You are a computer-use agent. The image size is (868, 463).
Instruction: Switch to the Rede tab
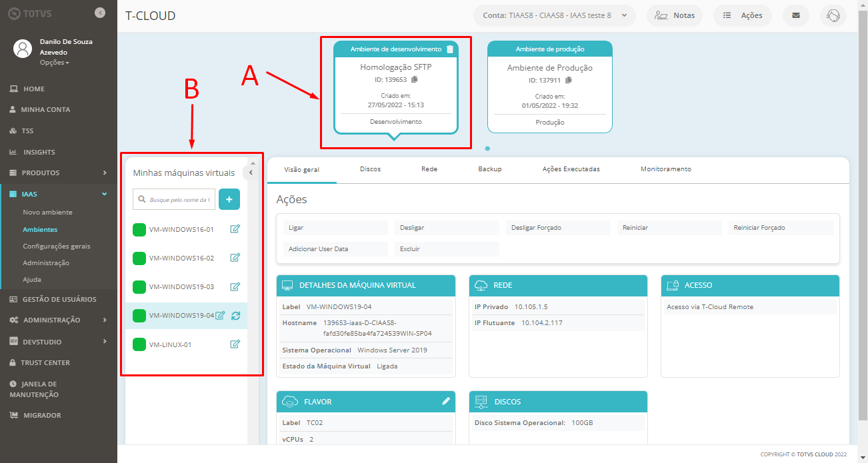pyautogui.click(x=429, y=169)
